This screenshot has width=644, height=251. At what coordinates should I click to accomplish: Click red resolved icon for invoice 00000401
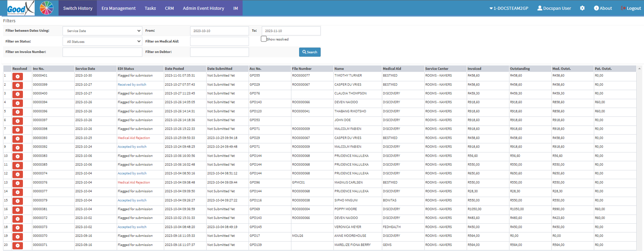[17, 76]
